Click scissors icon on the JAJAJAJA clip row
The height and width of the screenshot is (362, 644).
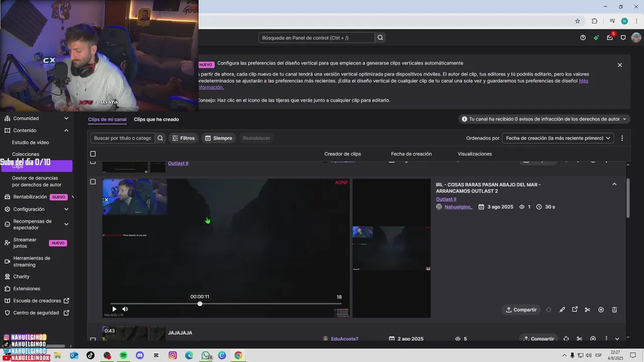pos(579,339)
